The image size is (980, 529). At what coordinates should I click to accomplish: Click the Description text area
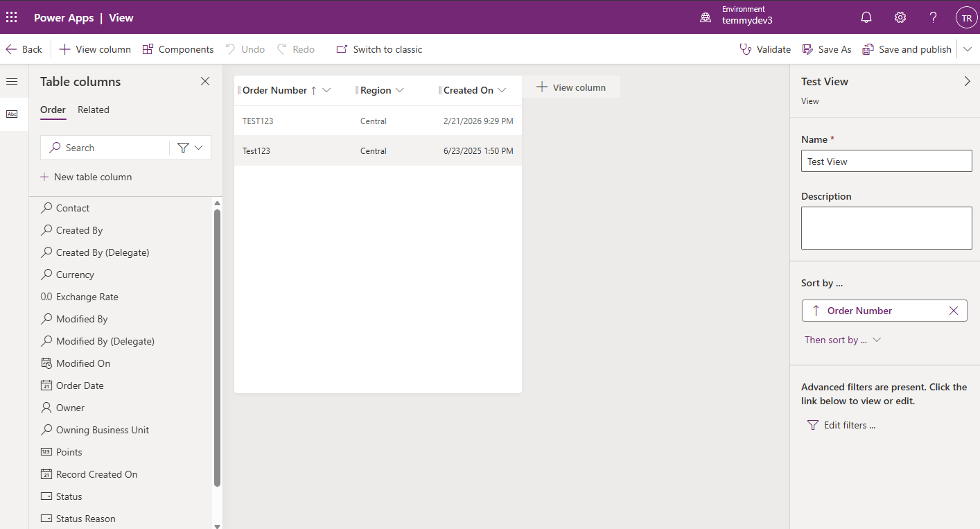(x=886, y=228)
